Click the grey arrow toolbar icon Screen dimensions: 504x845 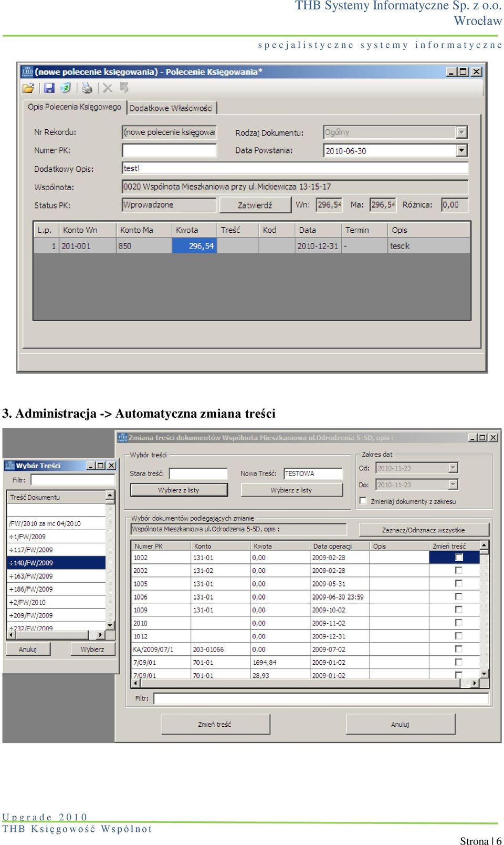point(124,88)
